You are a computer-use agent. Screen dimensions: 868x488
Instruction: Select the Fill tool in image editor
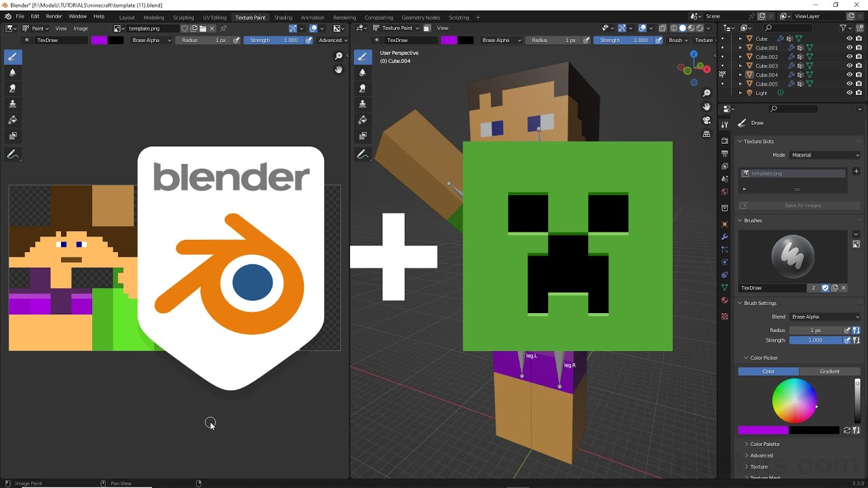pos(12,119)
